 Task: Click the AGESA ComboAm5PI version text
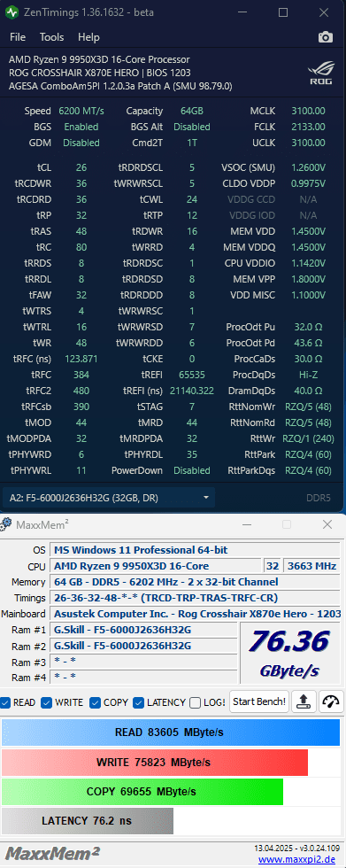click(x=120, y=86)
